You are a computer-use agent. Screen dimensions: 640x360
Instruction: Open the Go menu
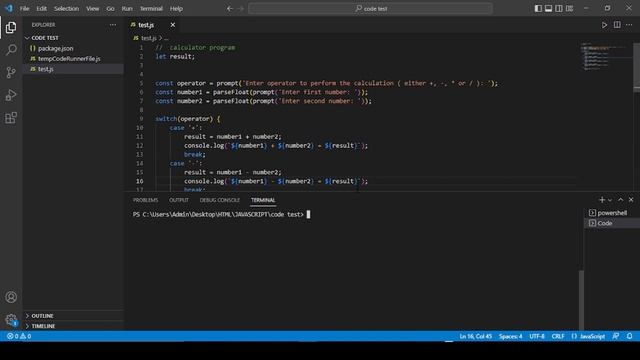110,9
